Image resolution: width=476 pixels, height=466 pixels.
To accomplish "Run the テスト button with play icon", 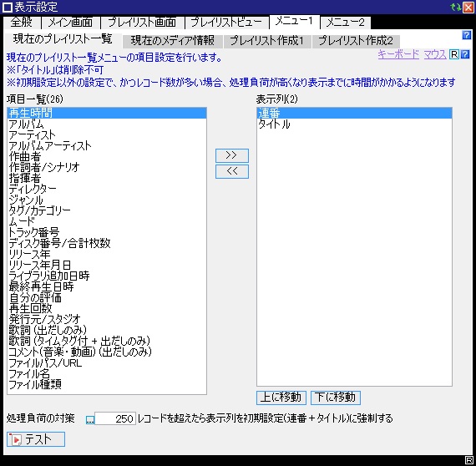I will coord(36,439).
